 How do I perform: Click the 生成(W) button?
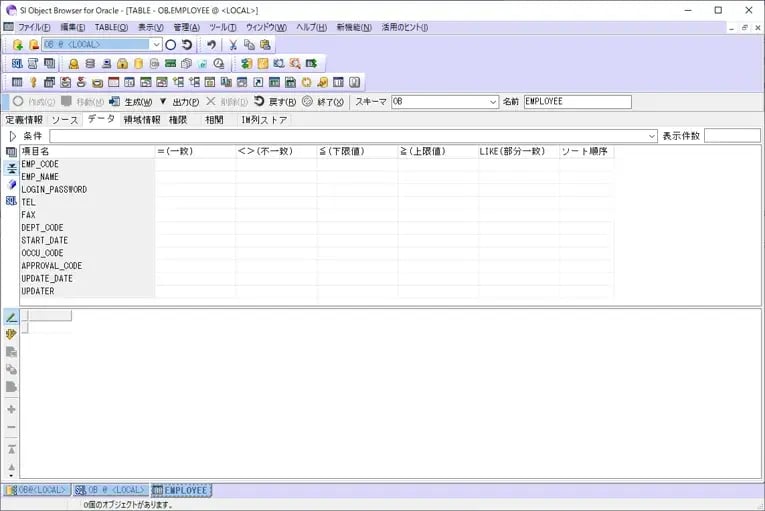pyautogui.click(x=131, y=102)
